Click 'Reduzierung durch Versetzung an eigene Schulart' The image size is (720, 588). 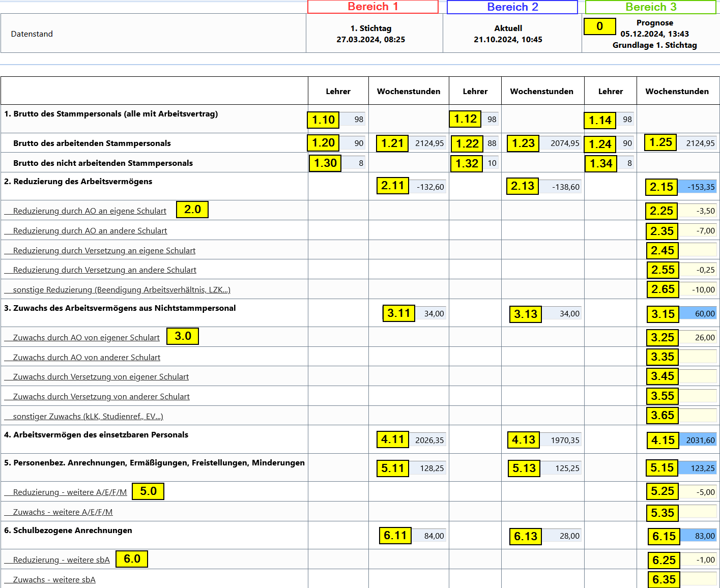pyautogui.click(x=104, y=251)
